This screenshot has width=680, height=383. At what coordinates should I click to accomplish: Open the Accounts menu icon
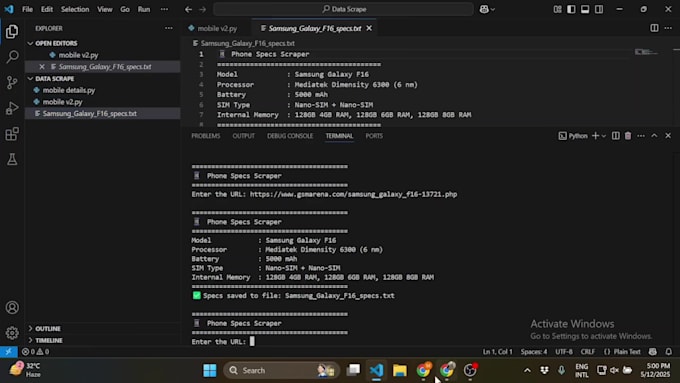12,308
